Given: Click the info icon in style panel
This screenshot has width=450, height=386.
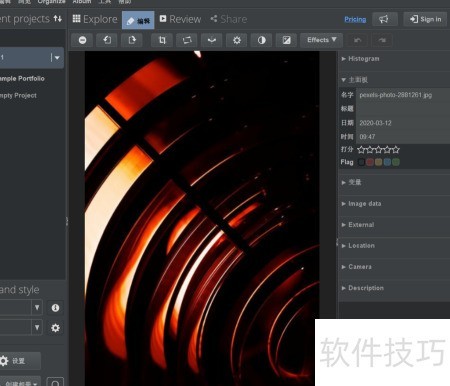Looking at the screenshot, I should point(55,308).
